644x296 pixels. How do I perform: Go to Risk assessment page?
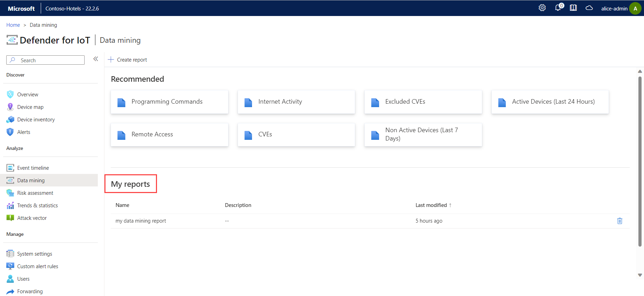click(x=35, y=193)
